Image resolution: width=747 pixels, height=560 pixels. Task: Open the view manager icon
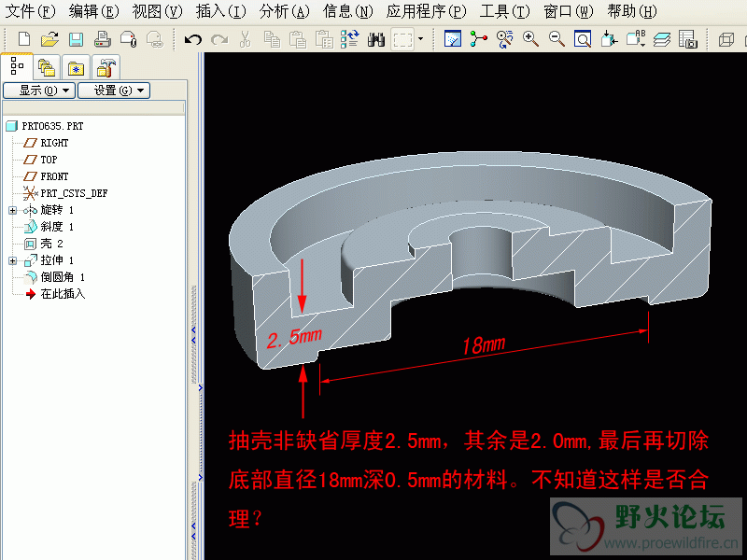[688, 39]
